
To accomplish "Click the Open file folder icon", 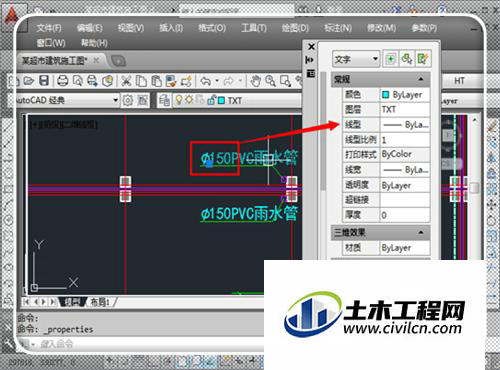I will click(x=29, y=81).
